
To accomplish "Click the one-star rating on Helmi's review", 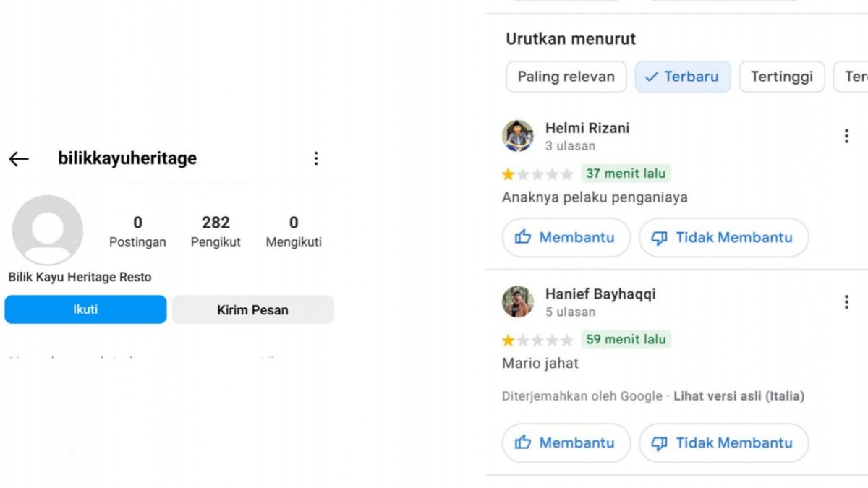I will point(509,174).
